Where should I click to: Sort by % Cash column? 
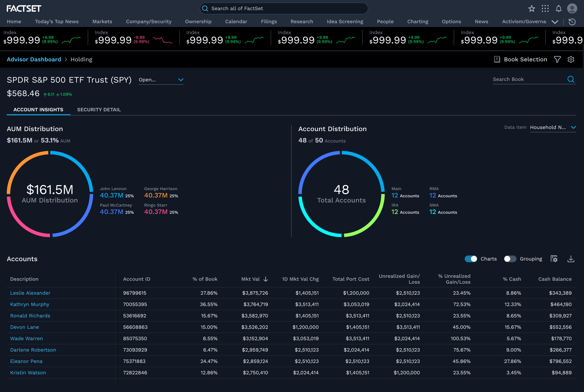pos(512,279)
